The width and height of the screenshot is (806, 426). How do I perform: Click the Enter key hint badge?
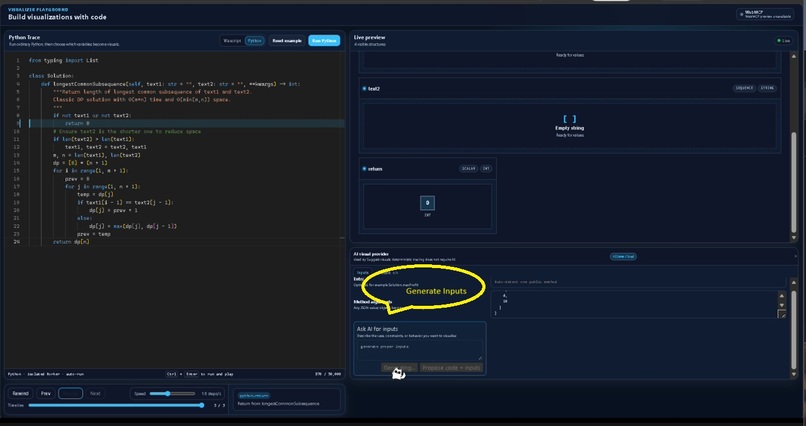[x=191, y=374]
